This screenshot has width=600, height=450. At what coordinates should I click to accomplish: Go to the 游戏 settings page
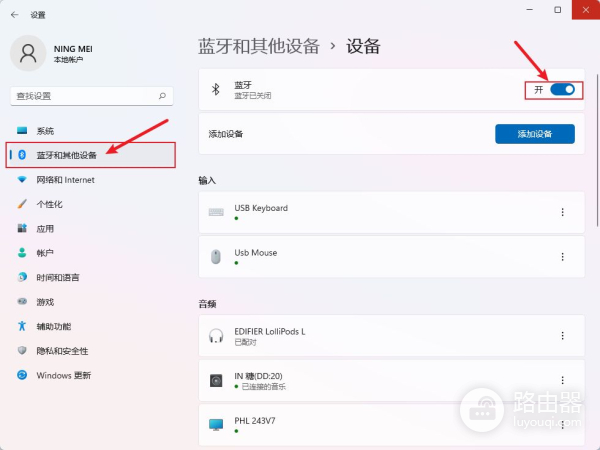pyautogui.click(x=91, y=302)
